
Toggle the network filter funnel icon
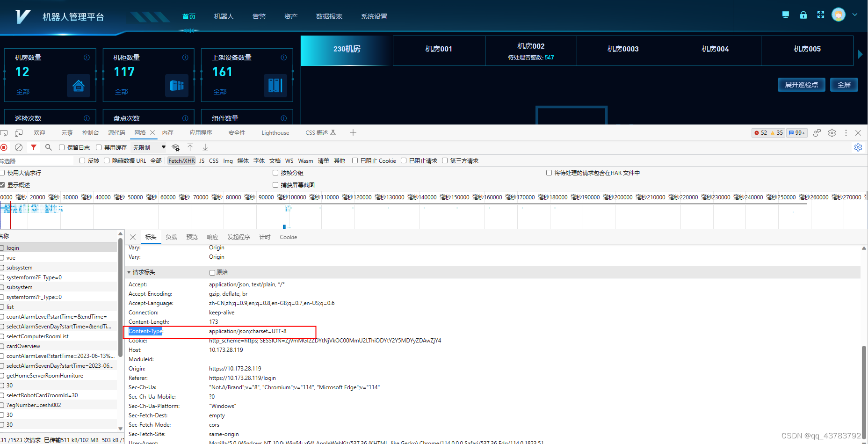34,147
